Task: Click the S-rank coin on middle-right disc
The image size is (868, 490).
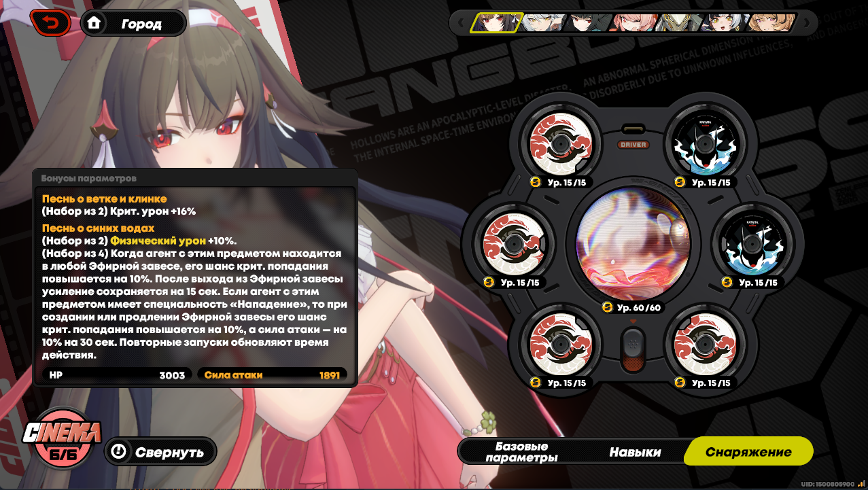Action: click(728, 282)
